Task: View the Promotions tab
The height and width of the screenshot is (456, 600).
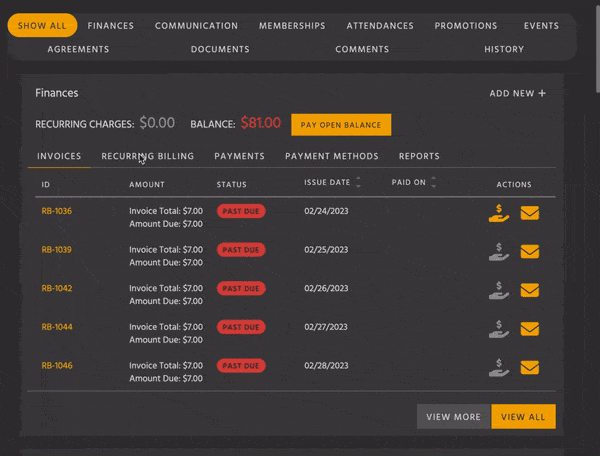Action: tap(466, 26)
